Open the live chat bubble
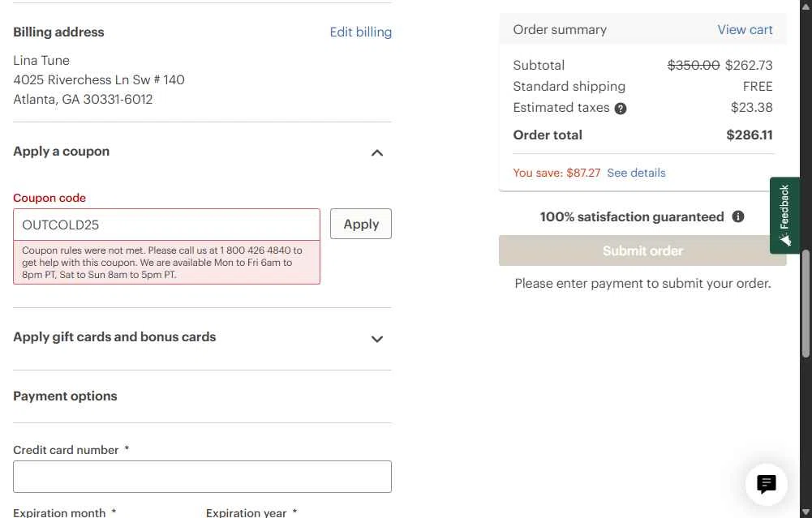 (x=766, y=484)
